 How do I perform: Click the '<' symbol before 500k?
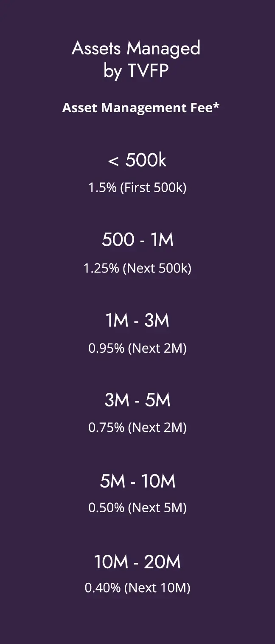point(113,161)
